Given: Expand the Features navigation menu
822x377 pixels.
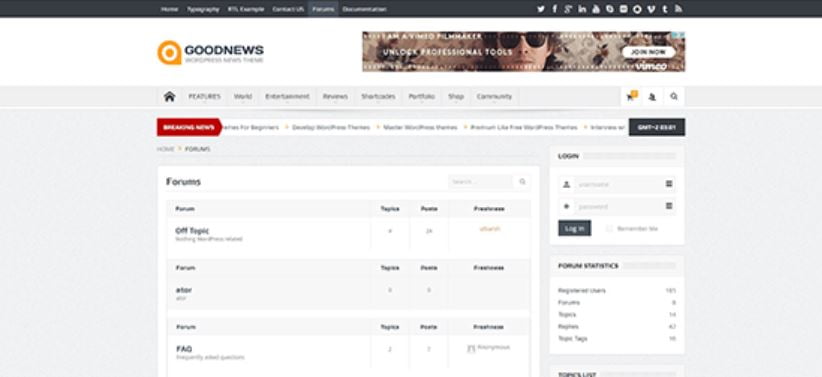Looking at the screenshot, I should point(204,96).
